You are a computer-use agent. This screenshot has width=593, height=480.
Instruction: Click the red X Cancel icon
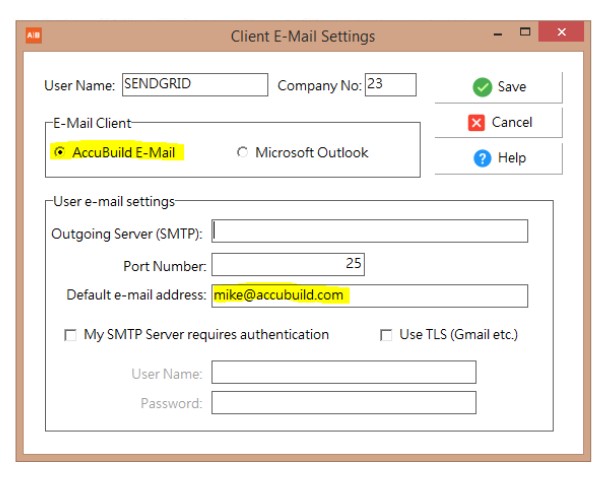(x=476, y=123)
